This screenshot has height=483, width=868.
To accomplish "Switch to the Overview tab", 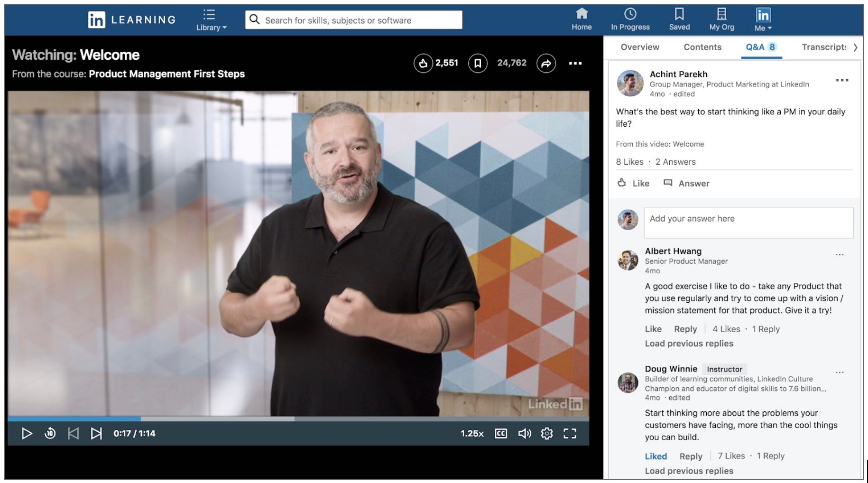I will [639, 47].
